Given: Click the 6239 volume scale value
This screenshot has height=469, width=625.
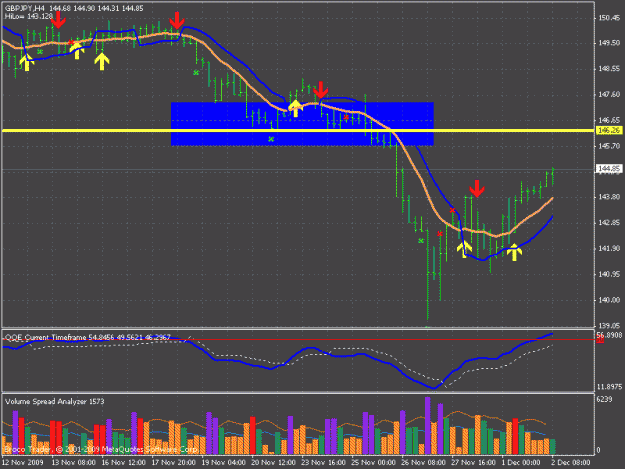Looking at the screenshot, I should pyautogui.click(x=605, y=399).
